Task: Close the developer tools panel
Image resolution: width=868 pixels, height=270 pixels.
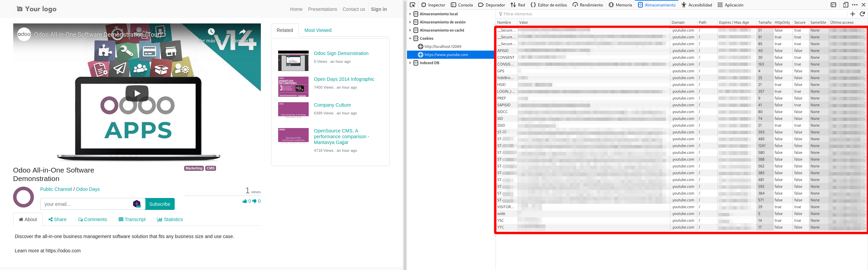Action: tap(864, 5)
